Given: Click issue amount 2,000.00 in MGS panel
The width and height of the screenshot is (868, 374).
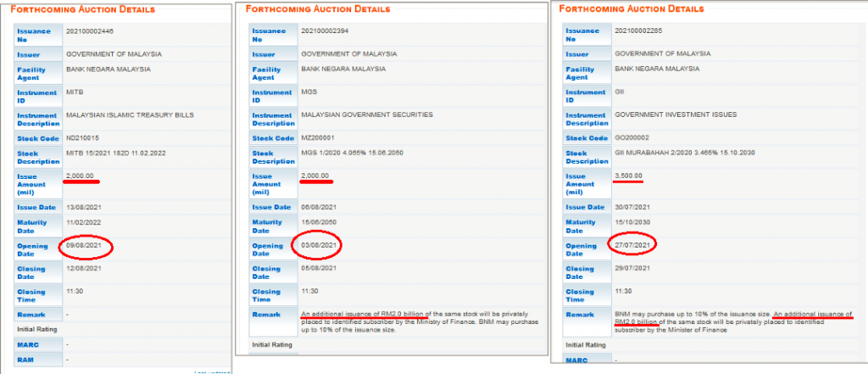Looking at the screenshot, I should 315,176.
